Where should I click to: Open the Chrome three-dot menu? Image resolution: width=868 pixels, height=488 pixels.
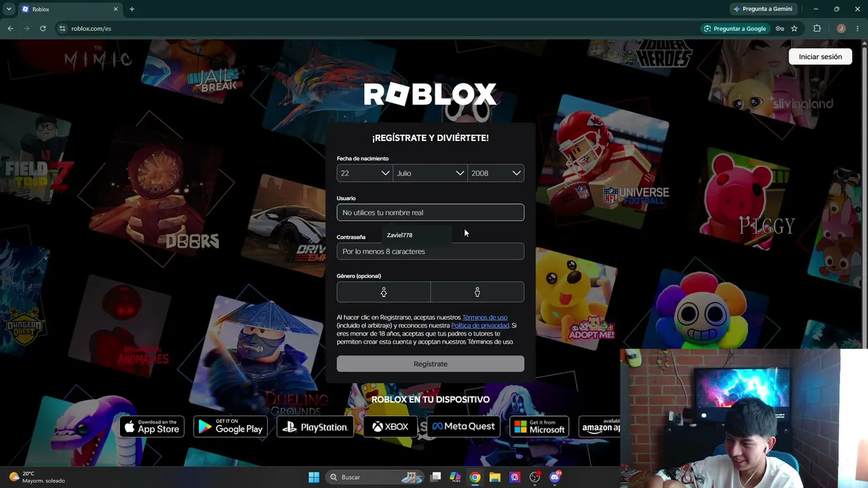point(857,28)
